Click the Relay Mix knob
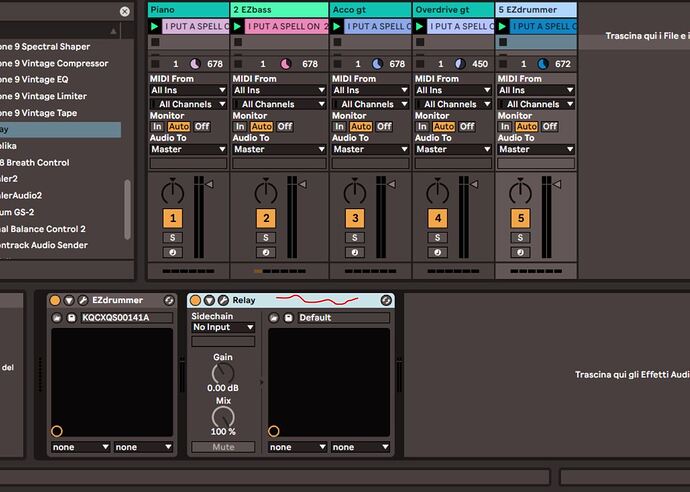The height and width of the screenshot is (492, 690). click(x=223, y=417)
